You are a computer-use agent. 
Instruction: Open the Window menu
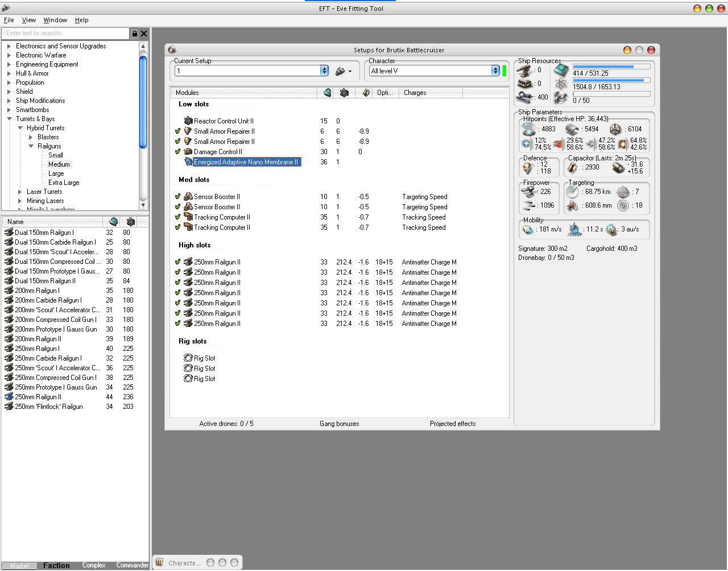(x=55, y=20)
